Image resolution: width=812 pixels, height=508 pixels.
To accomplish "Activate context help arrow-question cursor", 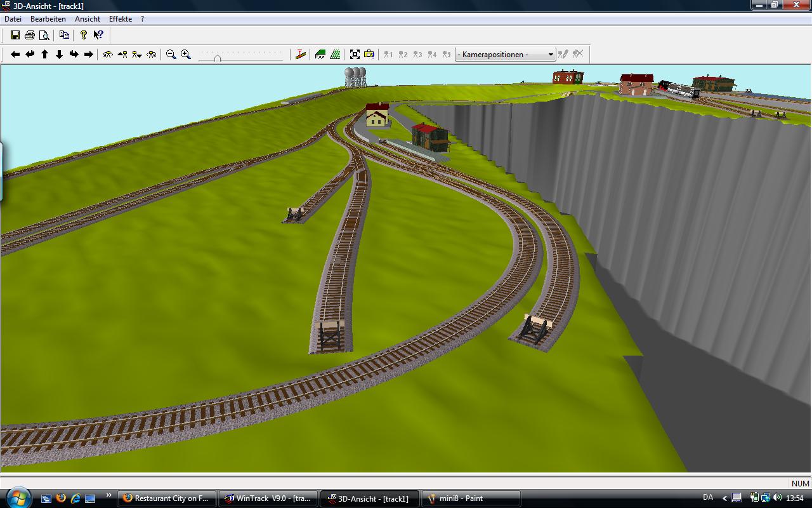I will (98, 35).
